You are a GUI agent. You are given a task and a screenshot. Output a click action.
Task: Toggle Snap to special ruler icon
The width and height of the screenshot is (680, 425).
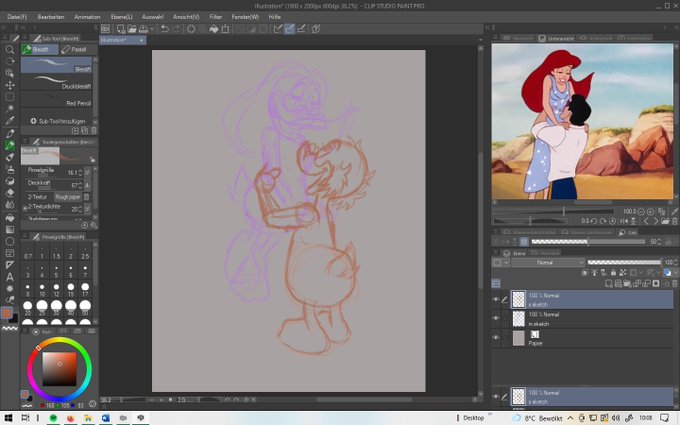pyautogui.click(x=278, y=29)
